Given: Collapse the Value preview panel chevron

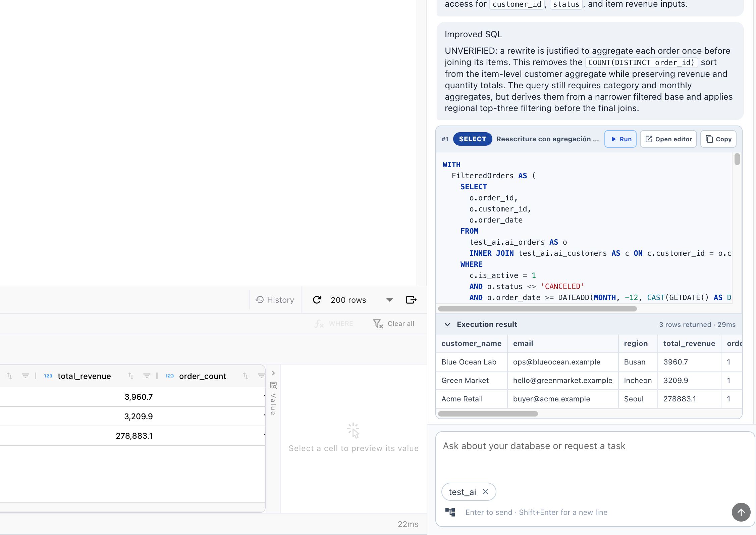Looking at the screenshot, I should 273,373.
